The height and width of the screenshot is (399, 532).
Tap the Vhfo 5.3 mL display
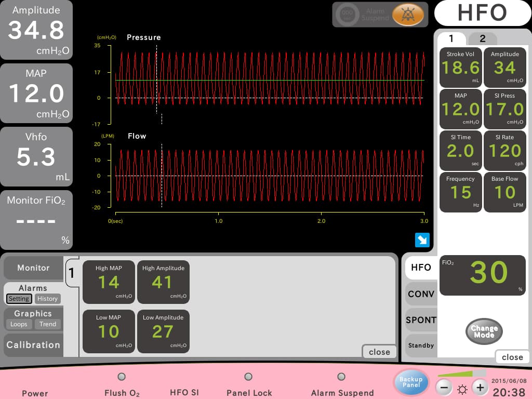point(36,157)
